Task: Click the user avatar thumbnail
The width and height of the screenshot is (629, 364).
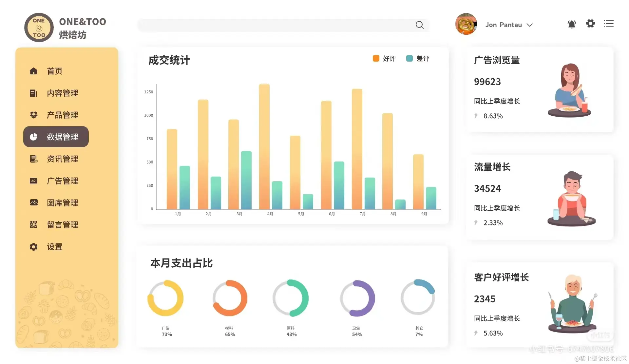Action: point(466,24)
